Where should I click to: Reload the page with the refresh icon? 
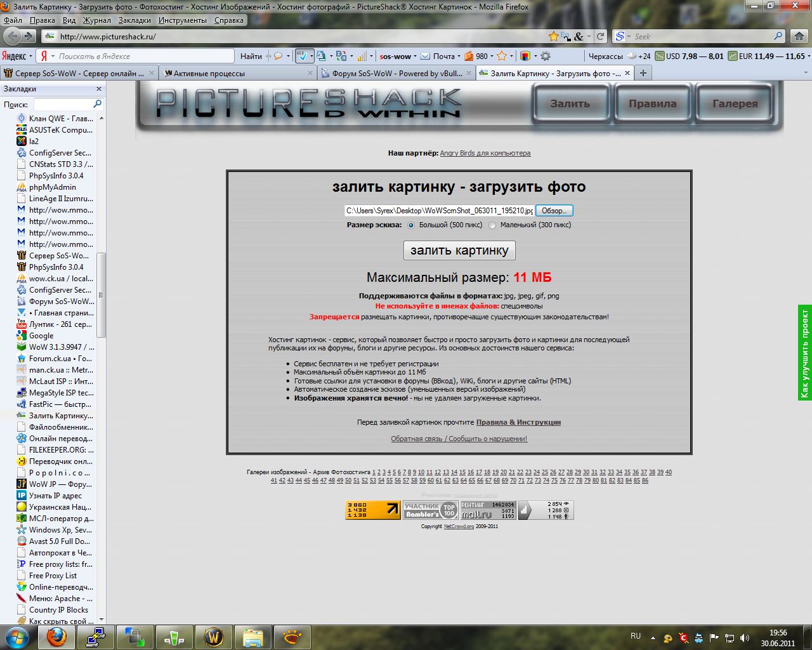(600, 36)
